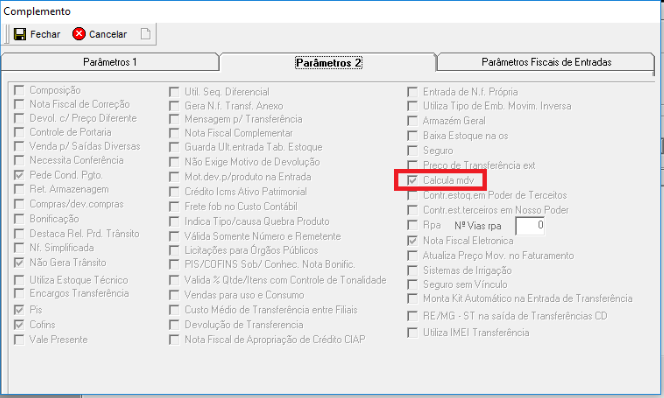The width and height of the screenshot is (664, 398).
Task: Toggle Baixa Estoque na os
Action: coord(412,135)
